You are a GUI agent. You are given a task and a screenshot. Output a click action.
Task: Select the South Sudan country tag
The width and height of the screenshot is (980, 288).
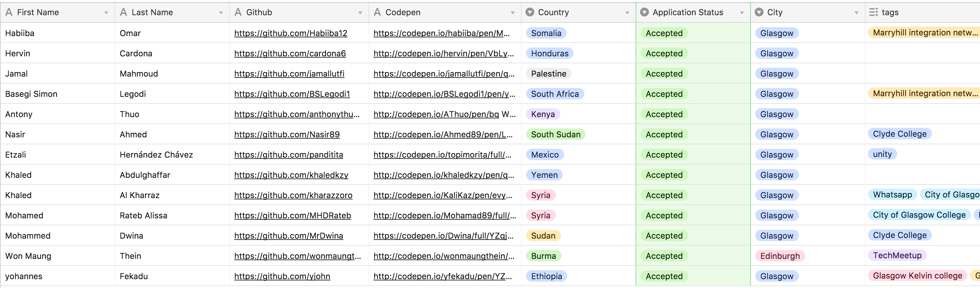pyautogui.click(x=556, y=134)
